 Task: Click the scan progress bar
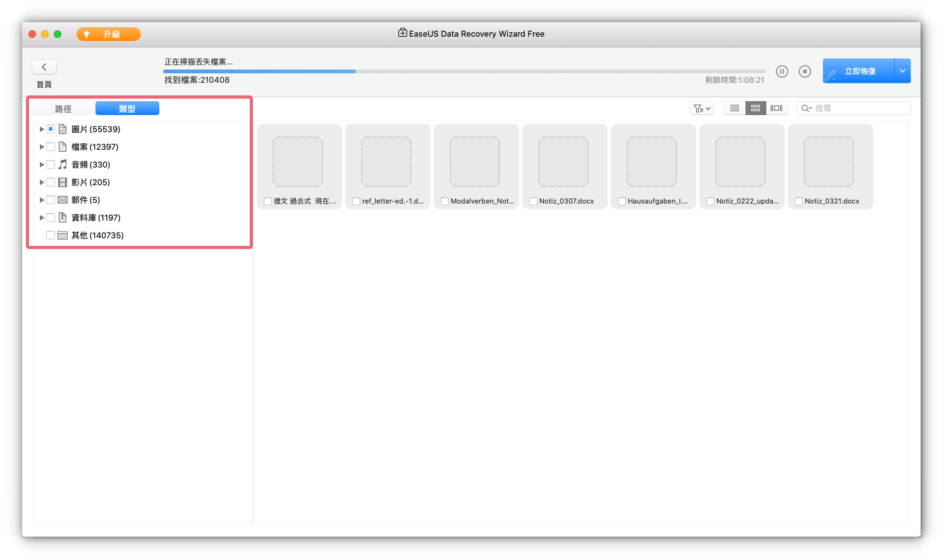pyautogui.click(x=464, y=71)
